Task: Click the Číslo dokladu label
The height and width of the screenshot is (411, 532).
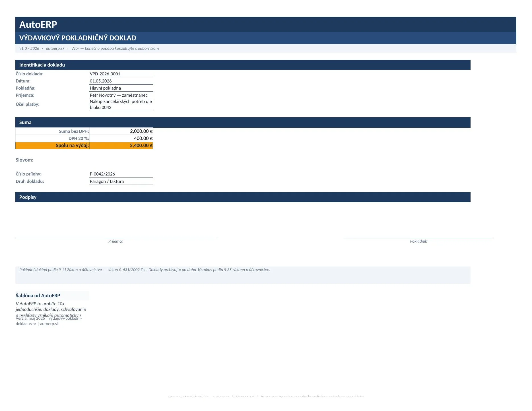Action: (x=30, y=74)
